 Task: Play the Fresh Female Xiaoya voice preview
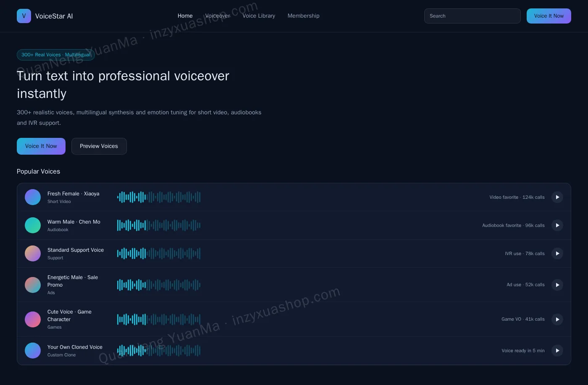557,197
